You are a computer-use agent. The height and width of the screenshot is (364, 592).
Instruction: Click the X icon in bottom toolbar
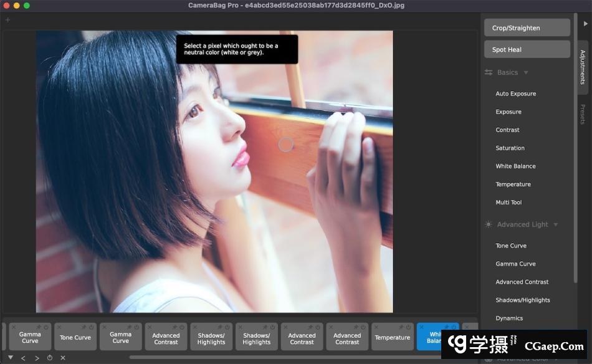(63, 358)
